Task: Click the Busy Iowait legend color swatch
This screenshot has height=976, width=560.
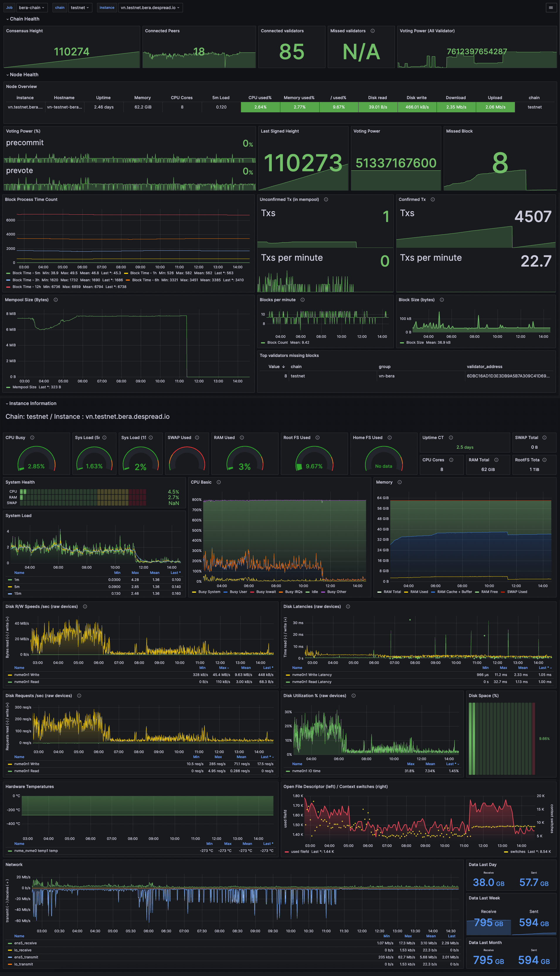Action: [x=252, y=592]
